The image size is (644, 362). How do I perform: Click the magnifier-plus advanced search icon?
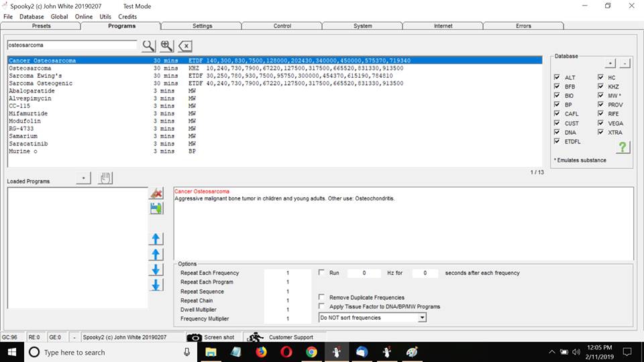point(167,46)
